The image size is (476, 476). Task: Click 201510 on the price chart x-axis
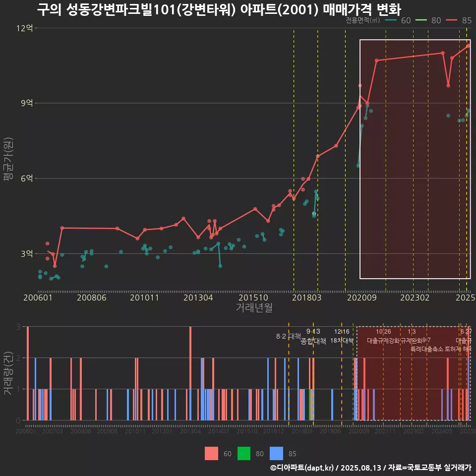253,297
